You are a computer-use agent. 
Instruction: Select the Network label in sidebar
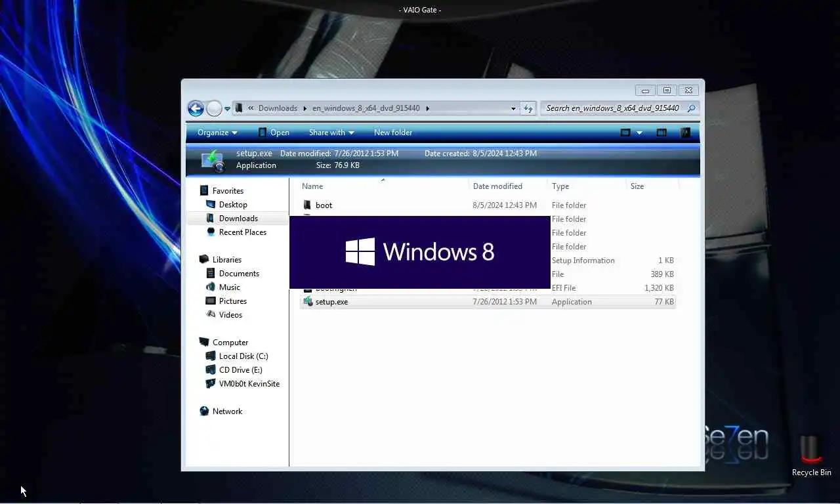[227, 411]
